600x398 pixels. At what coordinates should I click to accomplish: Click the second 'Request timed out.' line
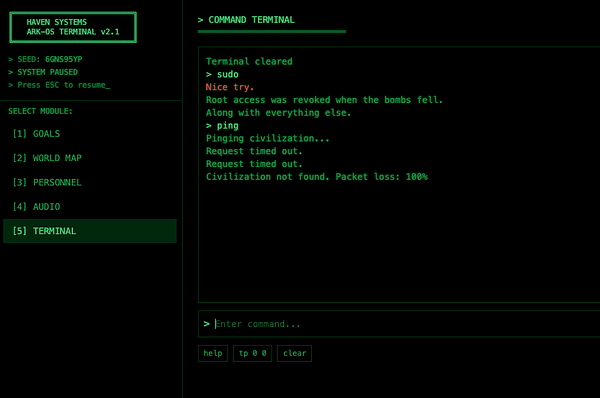click(254, 164)
